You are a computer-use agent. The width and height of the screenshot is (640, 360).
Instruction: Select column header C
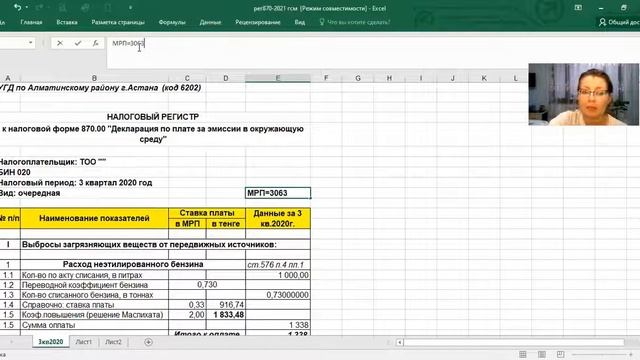point(187,78)
